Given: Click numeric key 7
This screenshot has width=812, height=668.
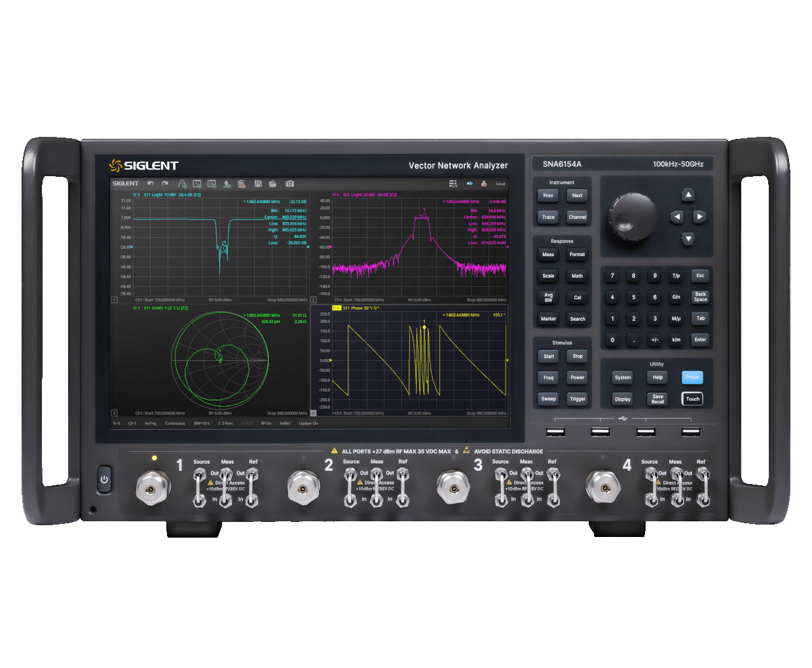Looking at the screenshot, I should (612, 276).
